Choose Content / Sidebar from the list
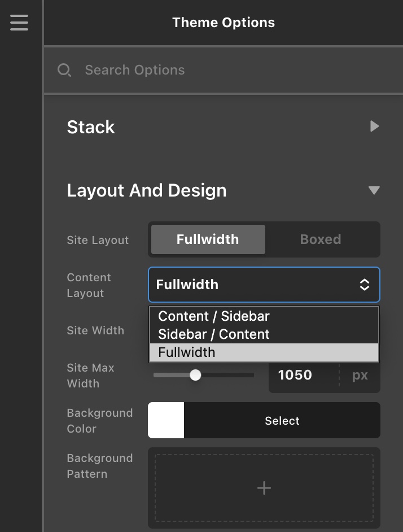Image resolution: width=403 pixels, height=532 pixels. pyautogui.click(x=213, y=316)
